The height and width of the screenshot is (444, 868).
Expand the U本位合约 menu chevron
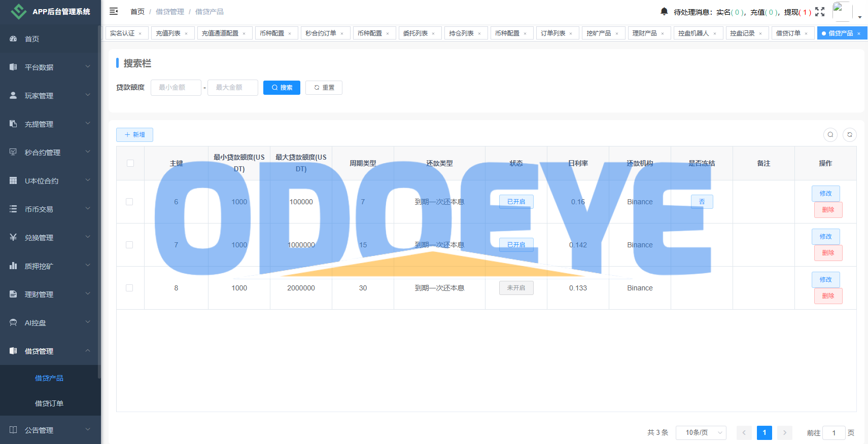(88, 180)
